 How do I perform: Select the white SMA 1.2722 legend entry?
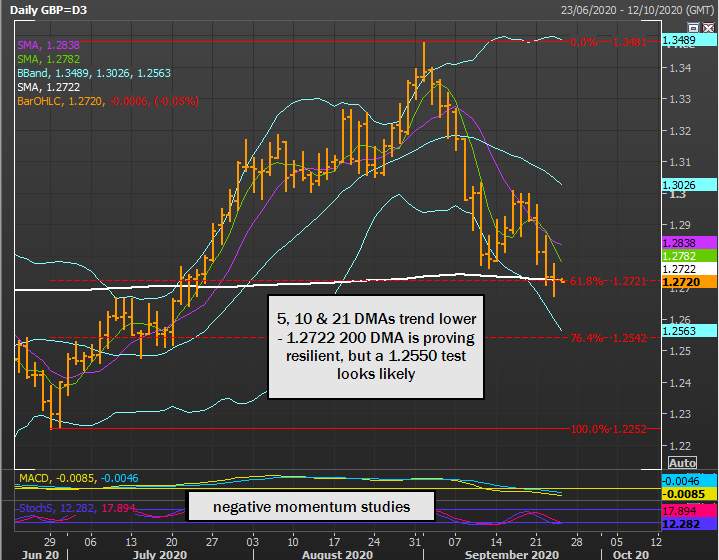coord(49,87)
